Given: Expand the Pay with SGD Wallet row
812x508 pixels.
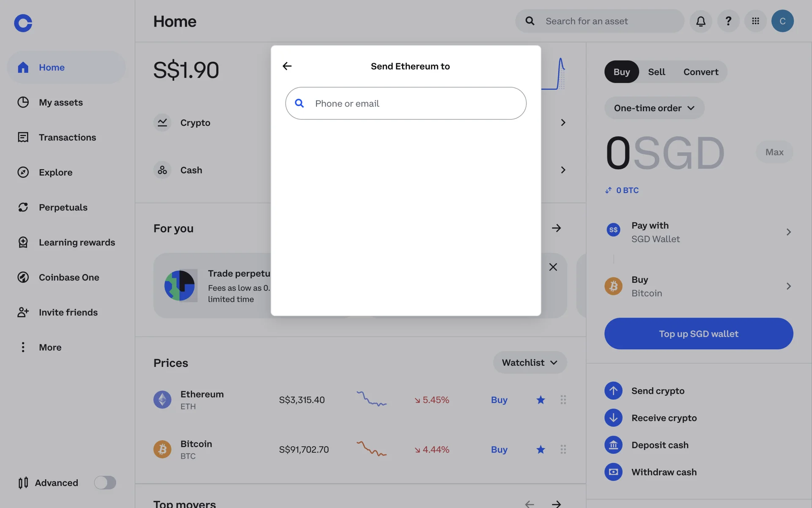Looking at the screenshot, I should [699, 232].
